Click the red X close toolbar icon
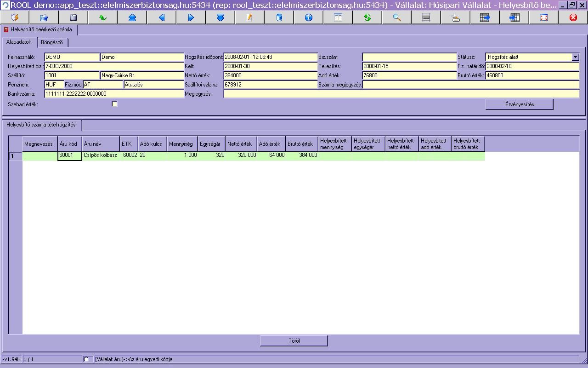Viewport: 588px width, 368px height. (x=573, y=17)
